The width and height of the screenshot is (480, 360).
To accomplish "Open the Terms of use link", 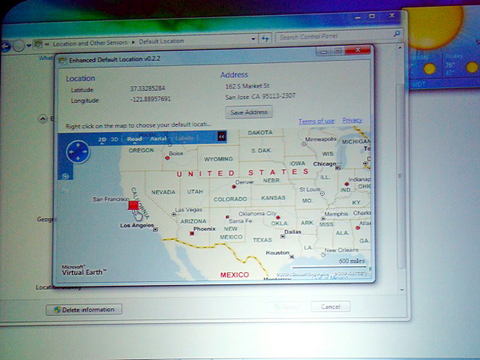I will pos(316,121).
